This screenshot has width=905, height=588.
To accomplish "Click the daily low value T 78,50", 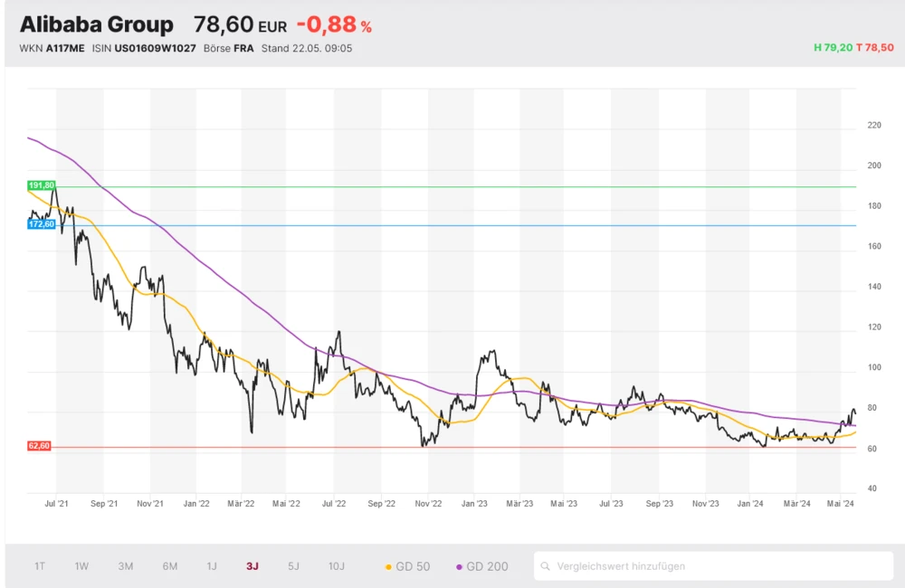I will tap(874, 48).
